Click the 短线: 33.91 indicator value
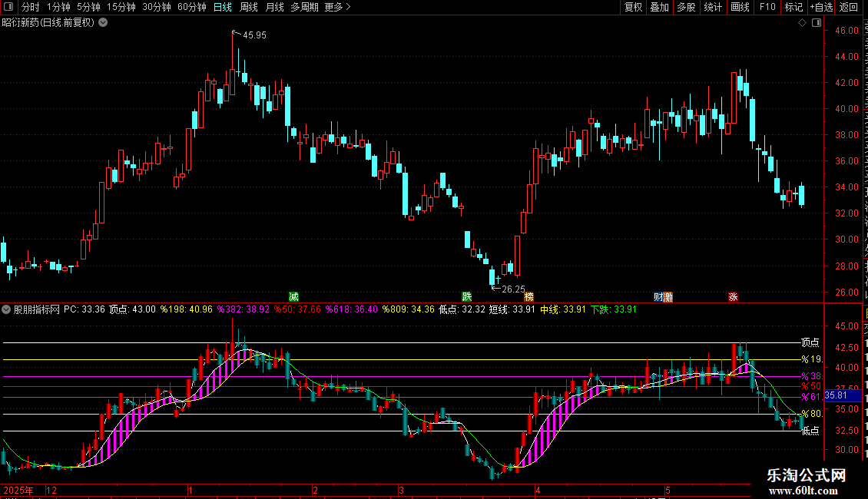The height and width of the screenshot is (499, 868). click(512, 309)
